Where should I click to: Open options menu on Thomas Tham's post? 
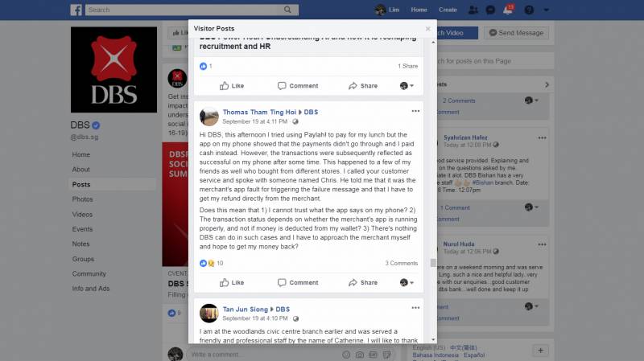(x=415, y=111)
